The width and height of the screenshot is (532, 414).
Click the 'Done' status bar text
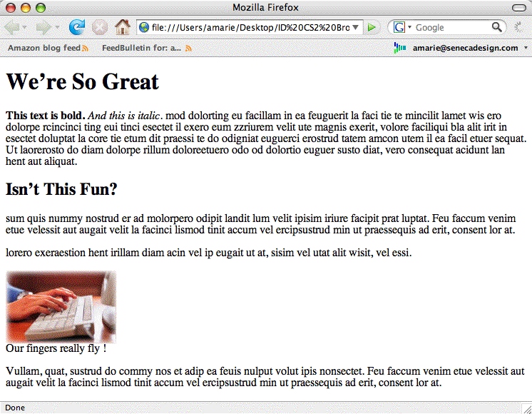click(15, 408)
